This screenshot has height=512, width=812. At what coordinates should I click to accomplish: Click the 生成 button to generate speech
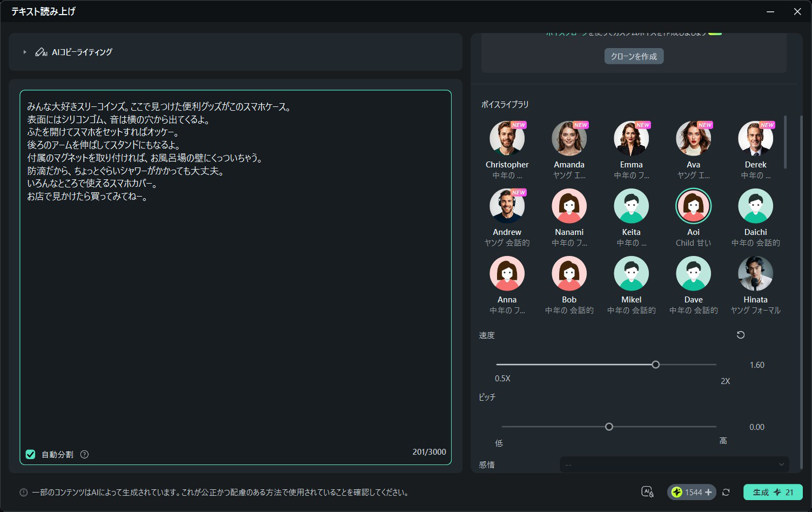coord(771,492)
